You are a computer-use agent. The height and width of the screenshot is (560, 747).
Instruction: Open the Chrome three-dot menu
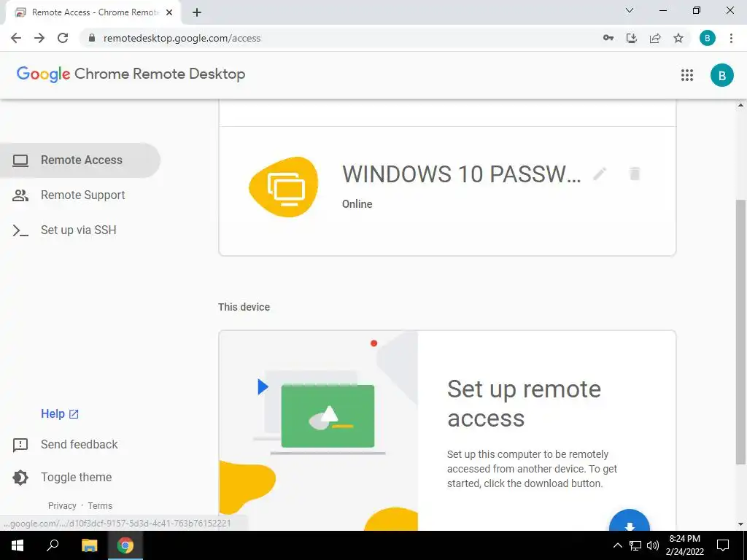(x=731, y=38)
